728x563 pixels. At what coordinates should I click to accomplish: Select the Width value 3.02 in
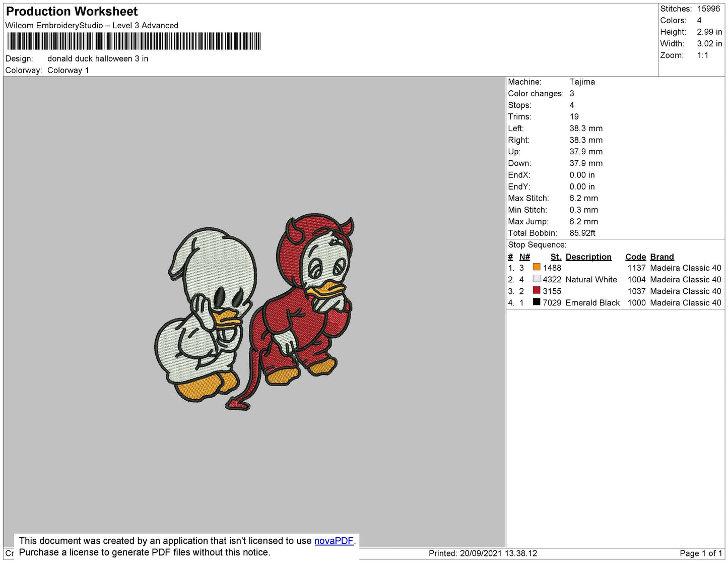[x=709, y=43]
